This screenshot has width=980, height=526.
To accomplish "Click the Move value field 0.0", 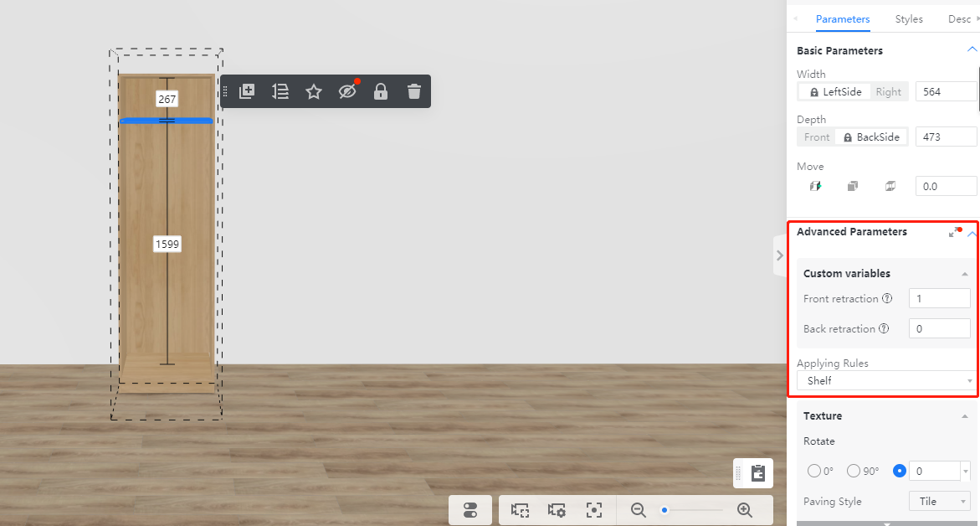I will (x=946, y=187).
